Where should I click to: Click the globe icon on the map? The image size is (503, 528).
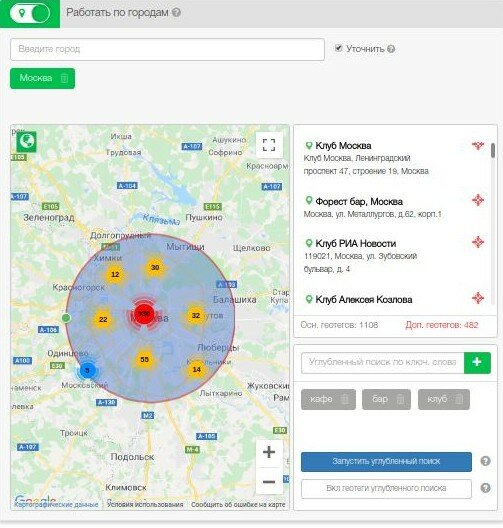coord(27,142)
